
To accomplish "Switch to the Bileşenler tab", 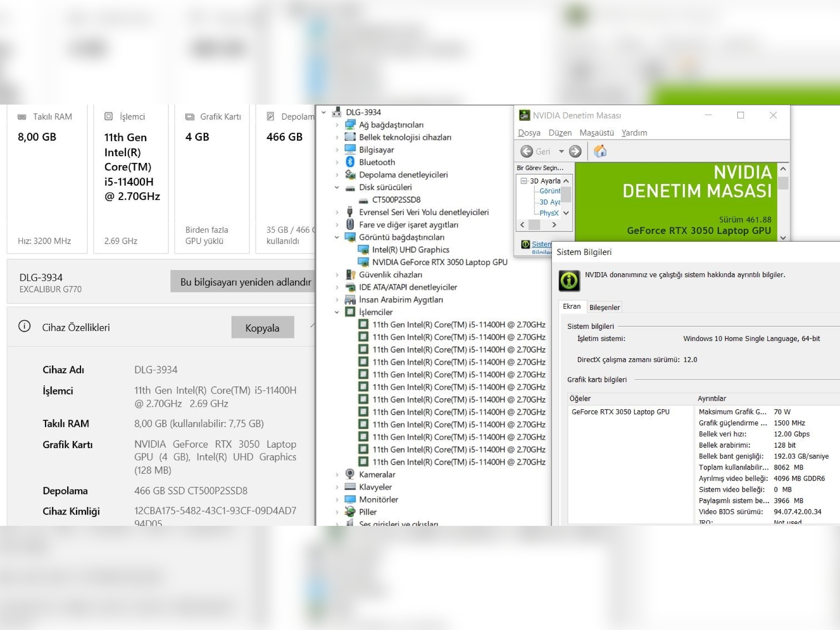I will [604, 307].
